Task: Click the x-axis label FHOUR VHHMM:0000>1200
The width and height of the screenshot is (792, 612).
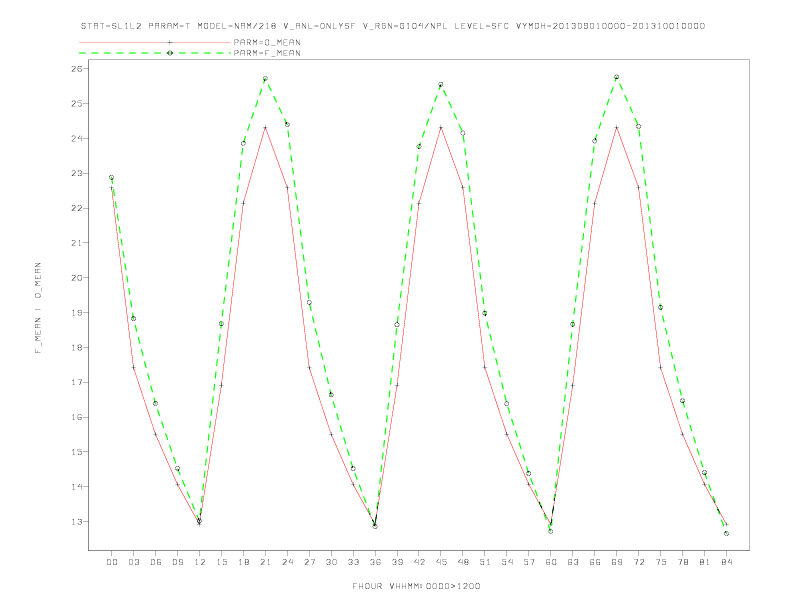Action: coord(416,586)
